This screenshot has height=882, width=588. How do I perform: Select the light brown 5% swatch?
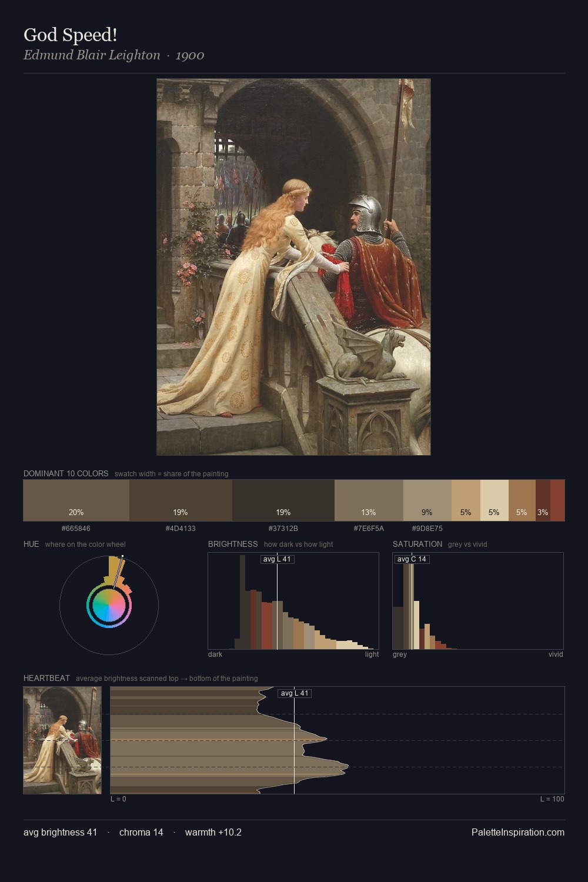(x=522, y=500)
